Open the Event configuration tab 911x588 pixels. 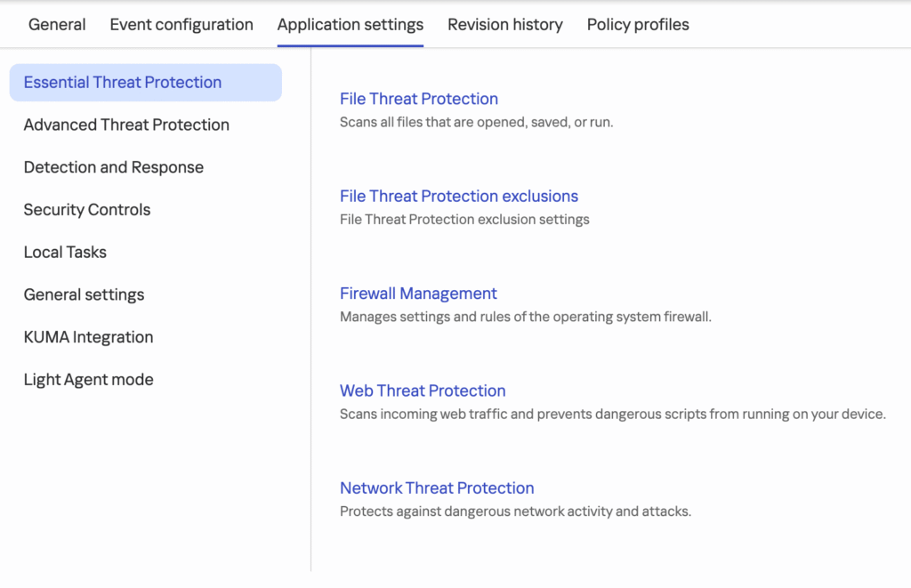click(181, 25)
